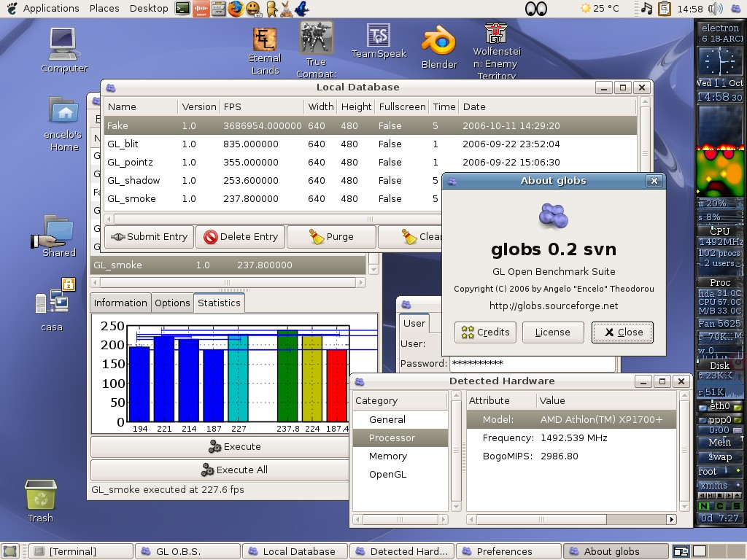Image resolution: width=747 pixels, height=560 pixels.
Task: Click the GNOME foot icon in Applications menu
Action: tap(12, 8)
